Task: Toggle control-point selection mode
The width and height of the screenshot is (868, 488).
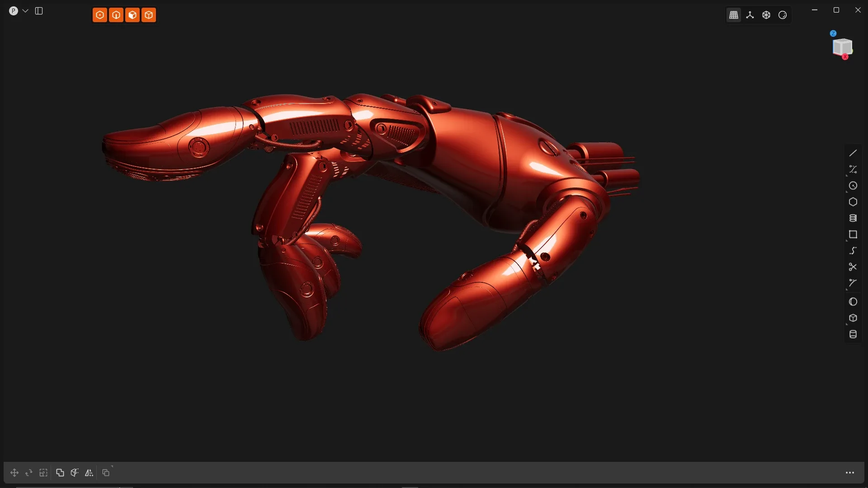Action: click(100, 15)
